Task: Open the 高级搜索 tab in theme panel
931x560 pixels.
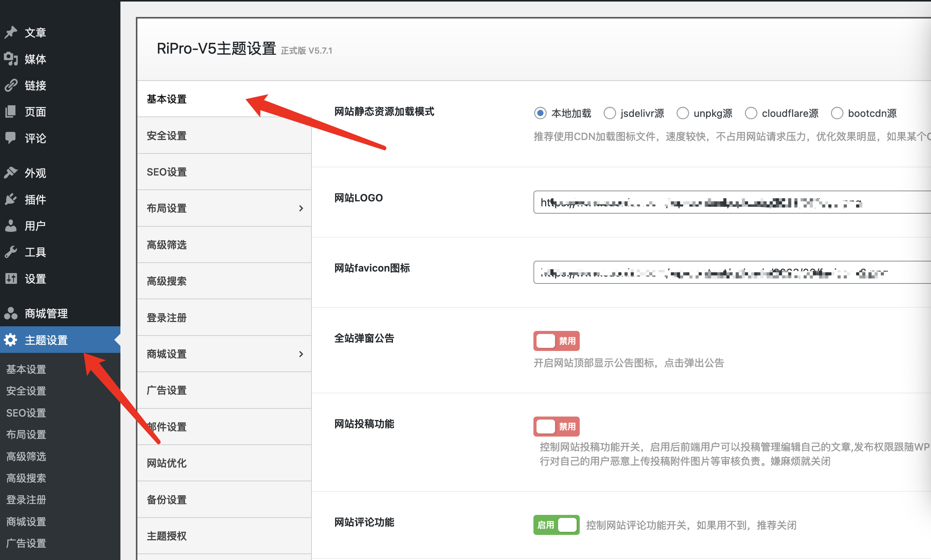Action: 224,281
